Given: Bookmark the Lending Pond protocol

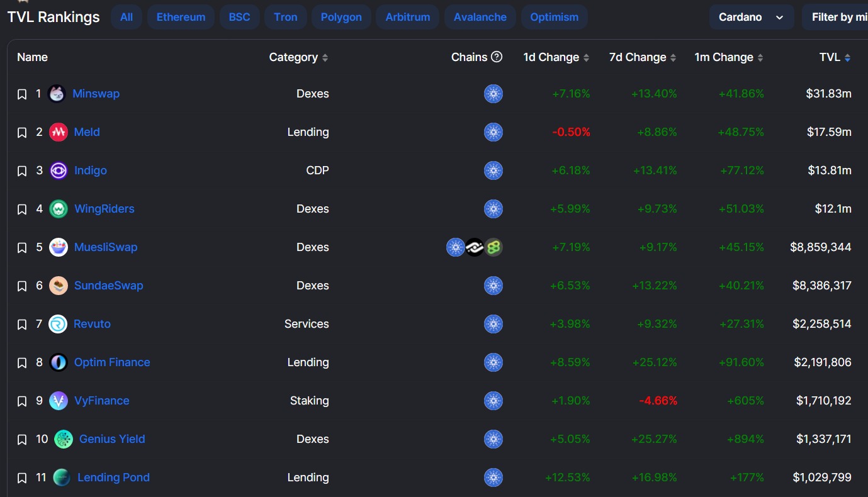Looking at the screenshot, I should pyautogui.click(x=22, y=478).
